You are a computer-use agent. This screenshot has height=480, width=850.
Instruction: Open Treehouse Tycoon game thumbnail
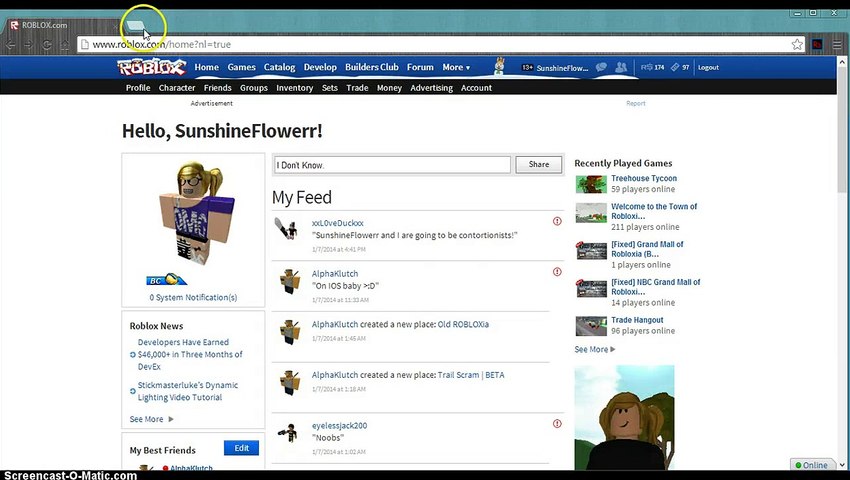point(591,184)
